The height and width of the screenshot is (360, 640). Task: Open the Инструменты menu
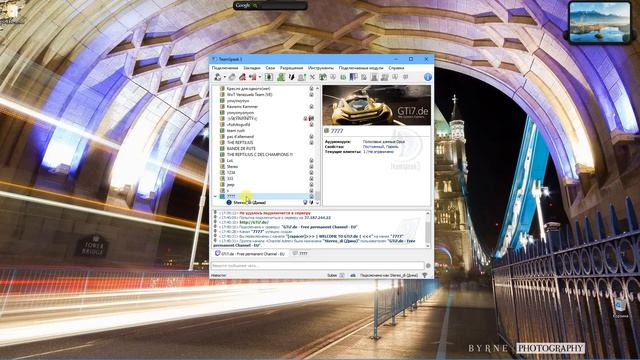pos(321,68)
